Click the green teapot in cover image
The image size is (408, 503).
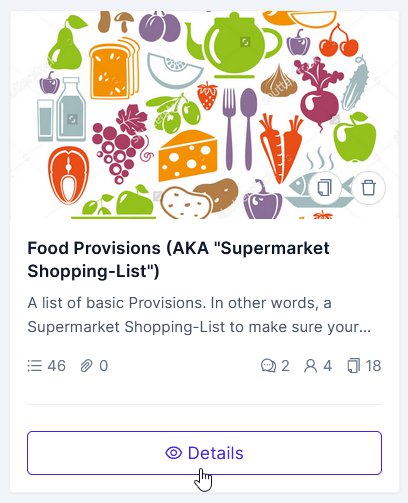point(235,45)
